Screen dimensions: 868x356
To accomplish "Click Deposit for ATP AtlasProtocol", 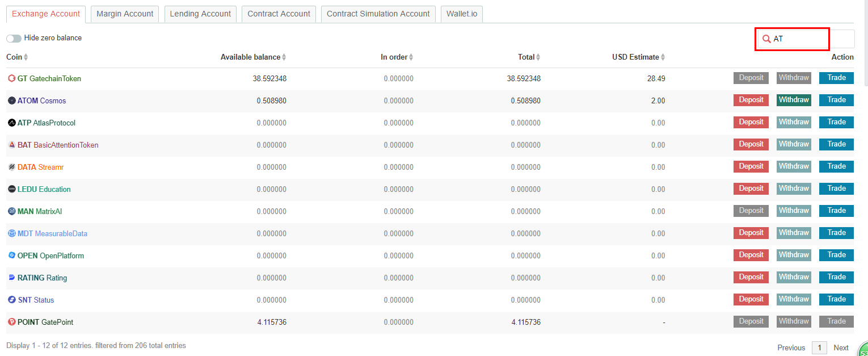I will pyautogui.click(x=751, y=122).
